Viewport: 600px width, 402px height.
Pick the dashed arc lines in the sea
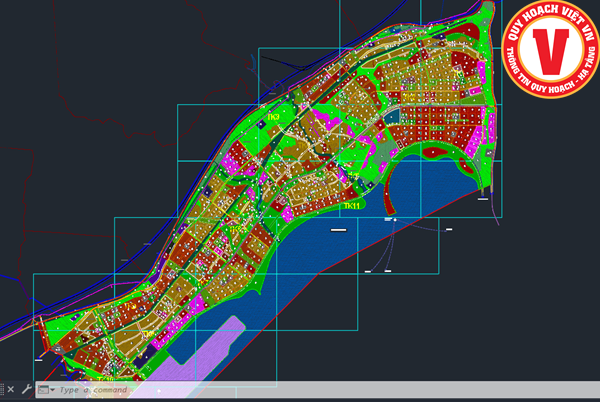click(x=382, y=262)
